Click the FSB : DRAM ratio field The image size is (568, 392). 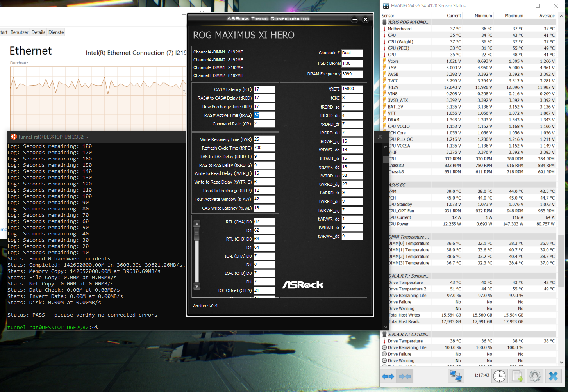(x=352, y=63)
